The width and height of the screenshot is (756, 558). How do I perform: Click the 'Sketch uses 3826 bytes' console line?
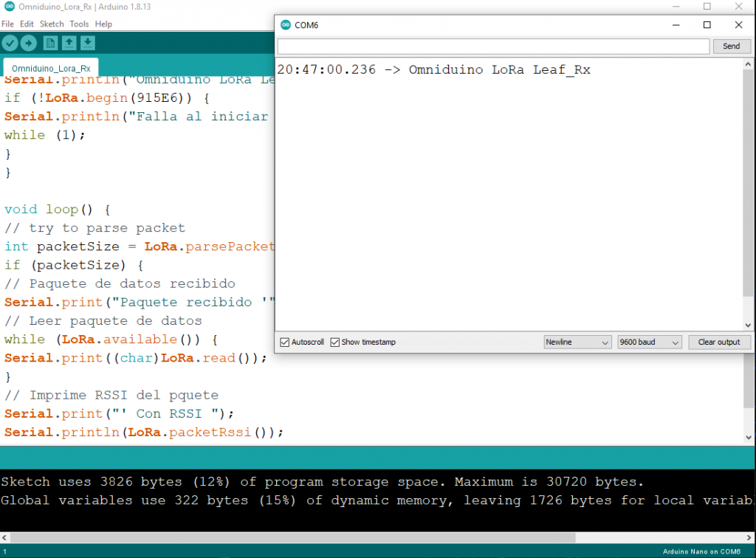point(322,482)
